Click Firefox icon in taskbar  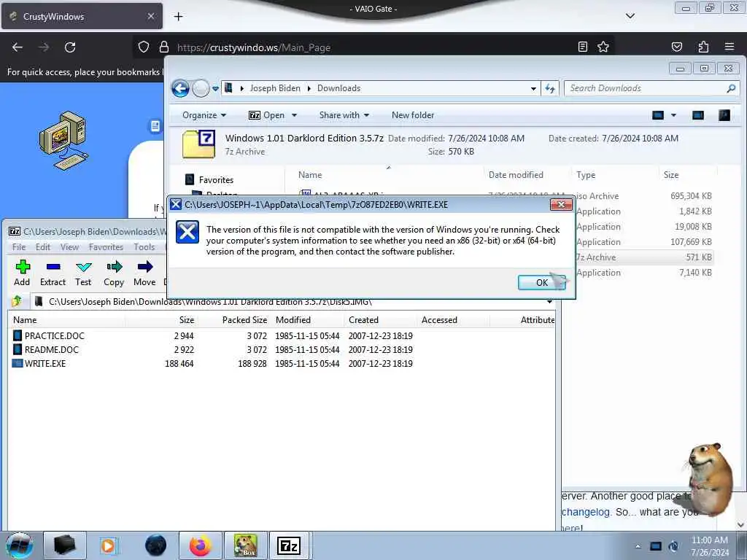(200, 545)
